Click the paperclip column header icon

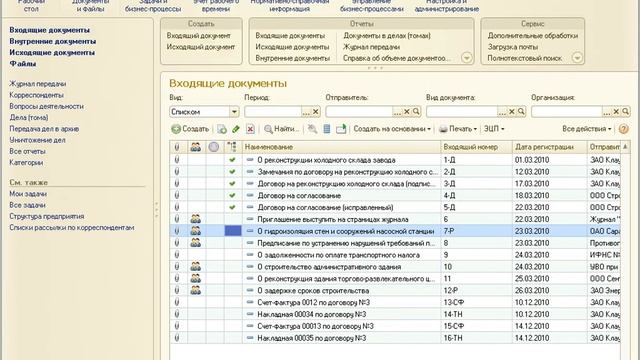177,147
